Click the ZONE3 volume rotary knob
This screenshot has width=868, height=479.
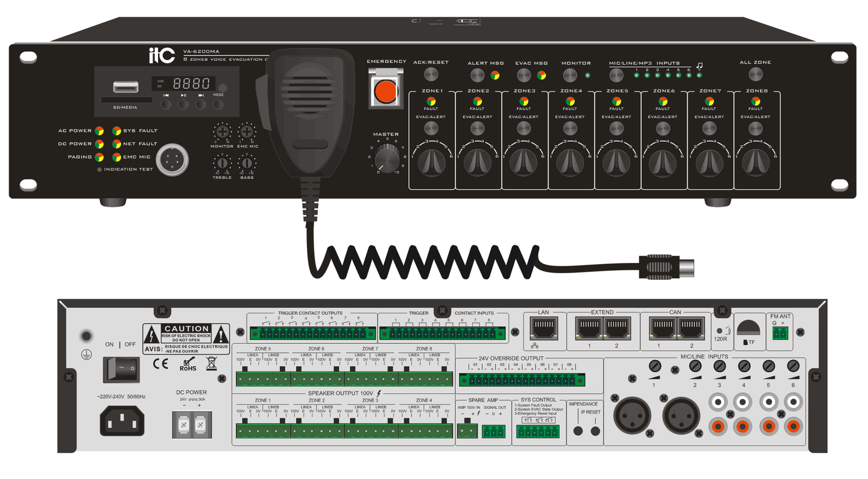pos(524,161)
